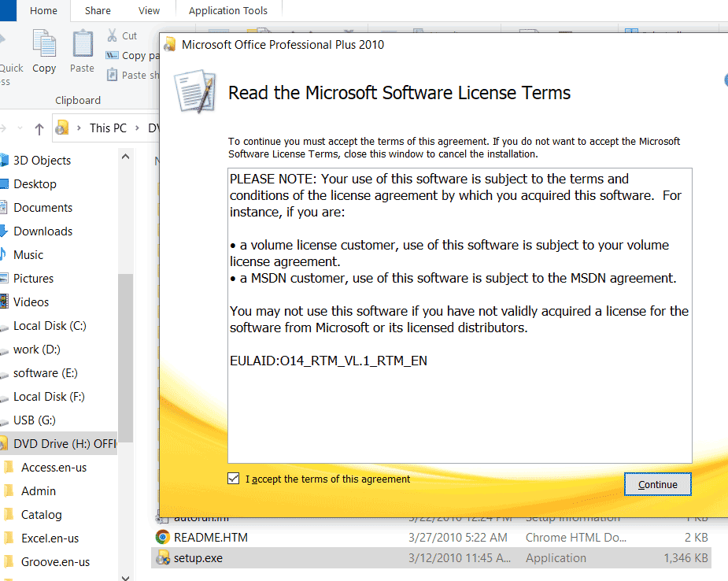Click the Downloads arrow icon

coord(4,231)
